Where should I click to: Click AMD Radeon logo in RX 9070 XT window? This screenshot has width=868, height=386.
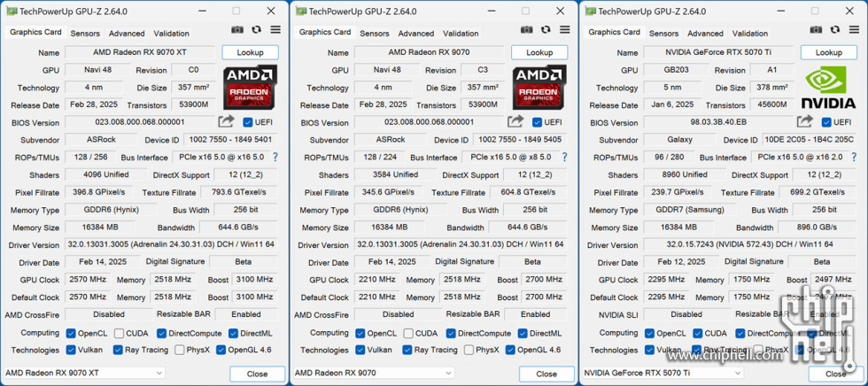point(250,88)
